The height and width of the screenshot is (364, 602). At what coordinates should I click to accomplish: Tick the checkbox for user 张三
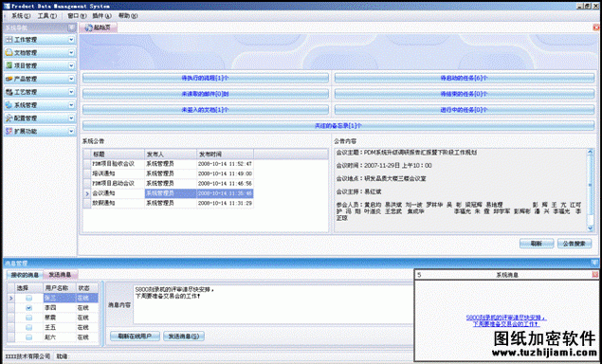click(28, 298)
